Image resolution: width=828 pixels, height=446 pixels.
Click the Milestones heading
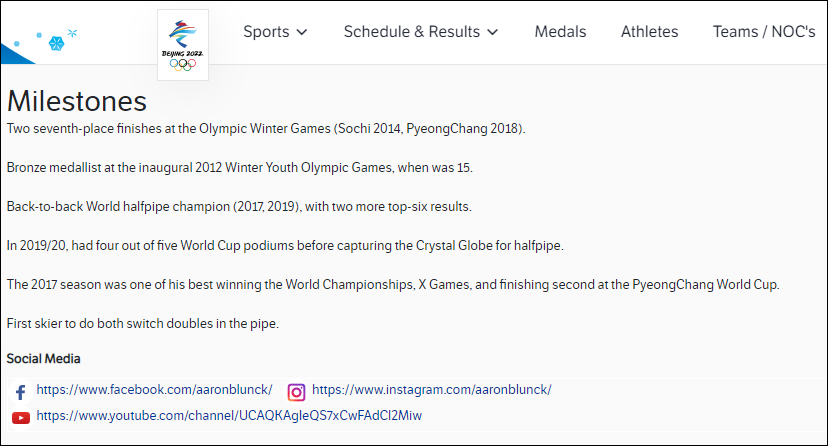pos(77,101)
